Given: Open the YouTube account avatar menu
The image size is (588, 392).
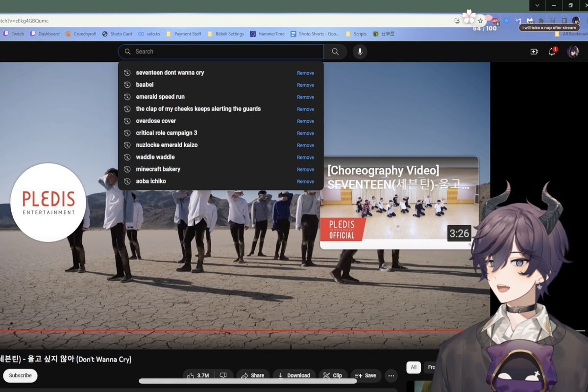Looking at the screenshot, I should tap(573, 52).
